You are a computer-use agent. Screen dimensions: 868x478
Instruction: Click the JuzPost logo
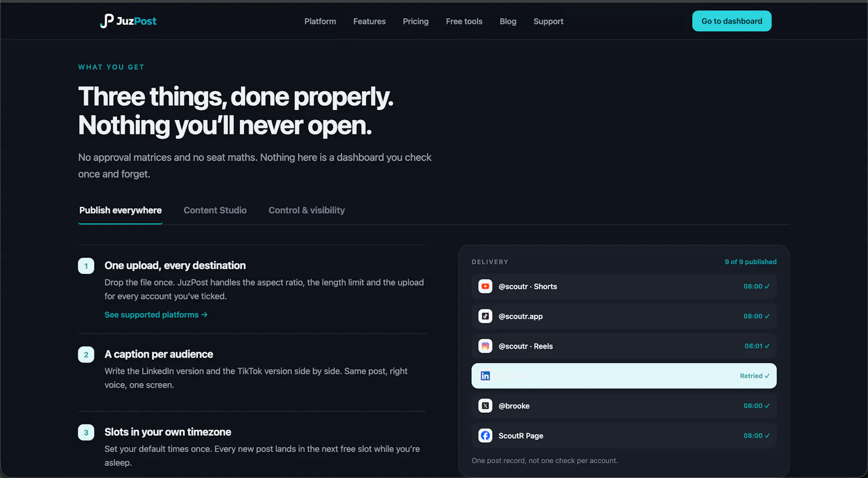click(129, 21)
